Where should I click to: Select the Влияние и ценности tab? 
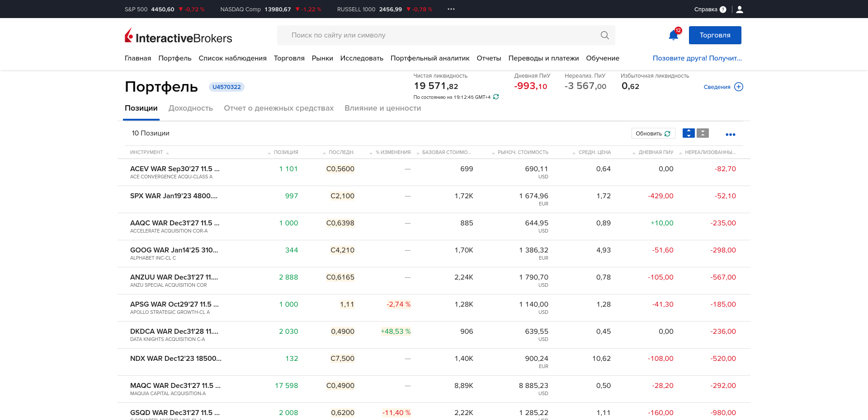pos(382,108)
